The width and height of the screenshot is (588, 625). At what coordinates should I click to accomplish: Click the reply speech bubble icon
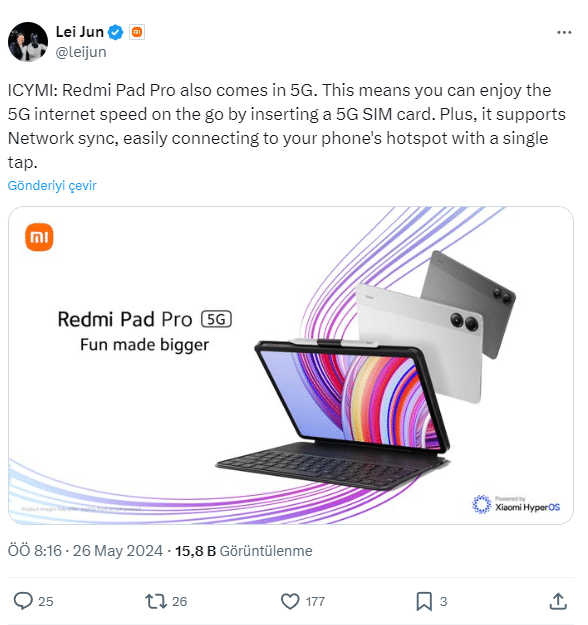point(23,601)
